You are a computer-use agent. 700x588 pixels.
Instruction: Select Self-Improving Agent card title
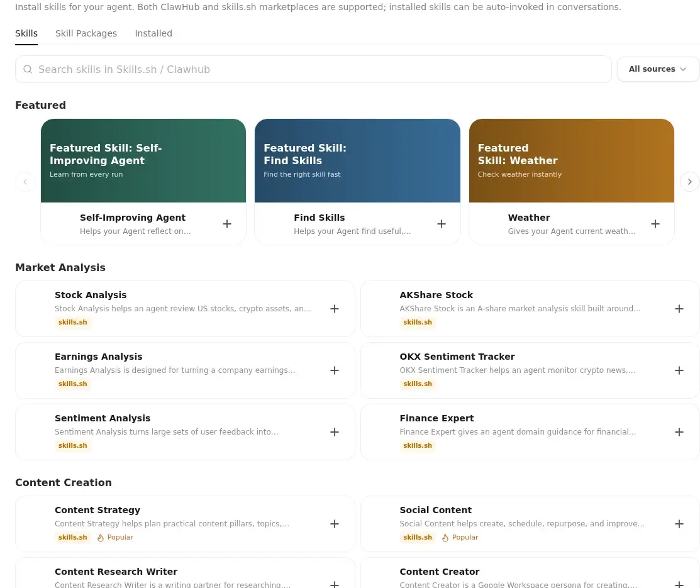click(x=133, y=218)
